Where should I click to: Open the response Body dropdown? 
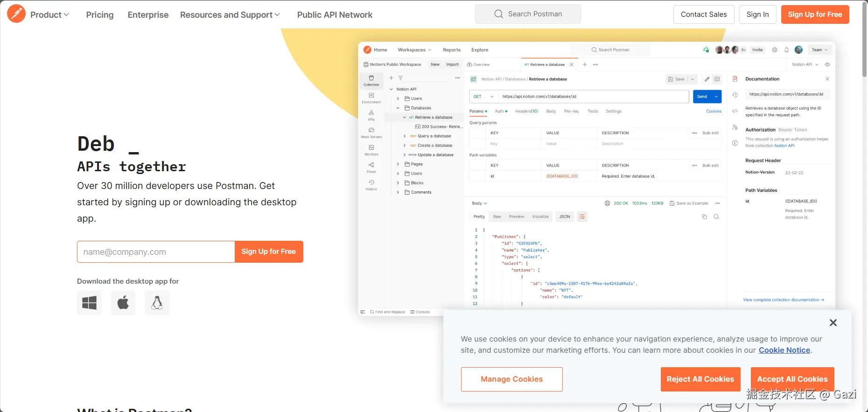coord(479,203)
